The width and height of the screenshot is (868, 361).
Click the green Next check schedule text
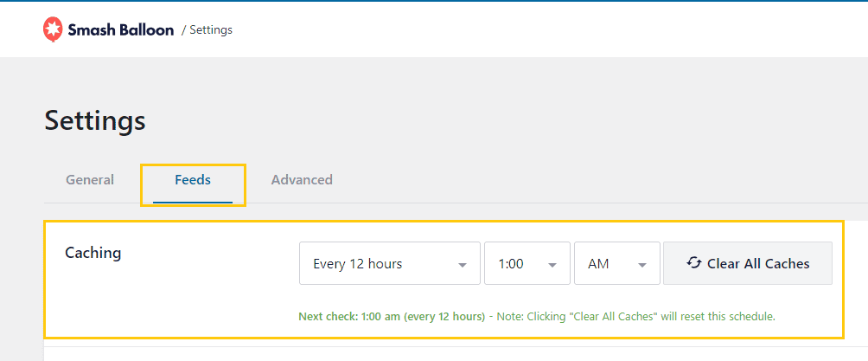coord(391,317)
